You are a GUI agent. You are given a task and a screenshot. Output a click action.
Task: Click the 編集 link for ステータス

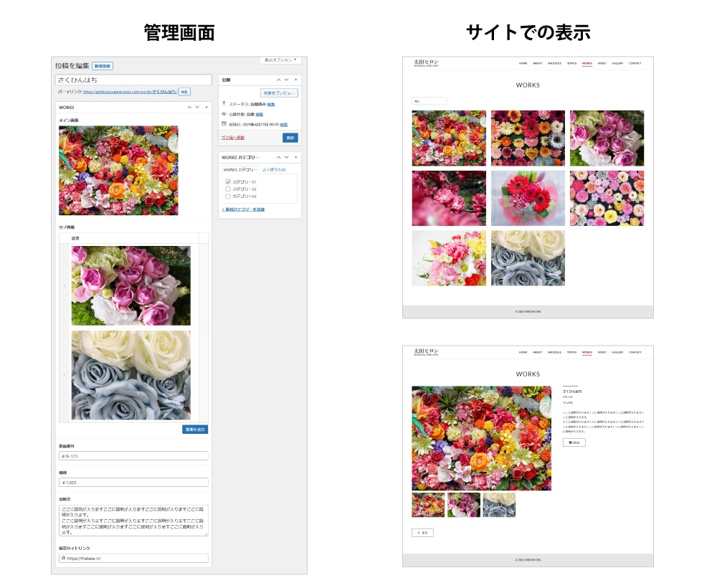coord(271,104)
